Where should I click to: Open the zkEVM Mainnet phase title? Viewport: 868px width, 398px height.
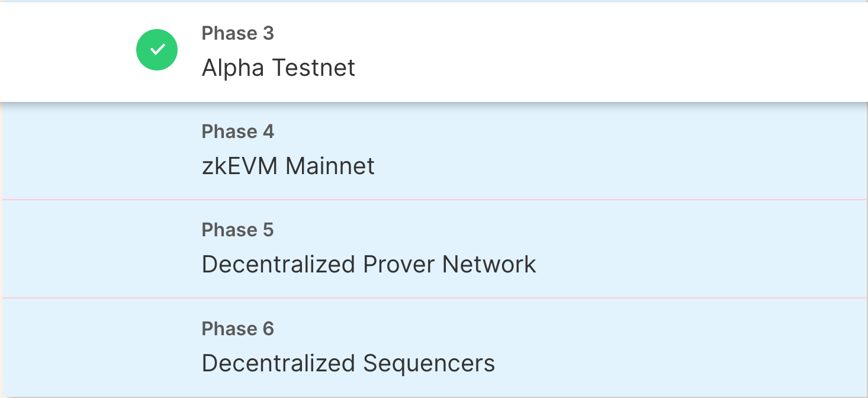(x=288, y=166)
